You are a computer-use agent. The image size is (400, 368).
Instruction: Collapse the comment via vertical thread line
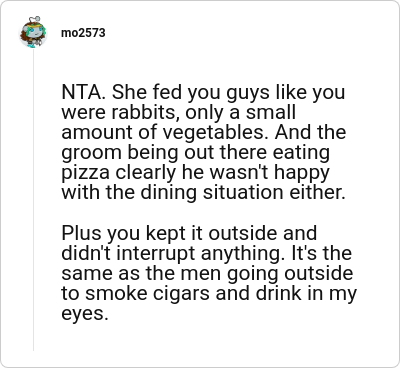coord(33,200)
